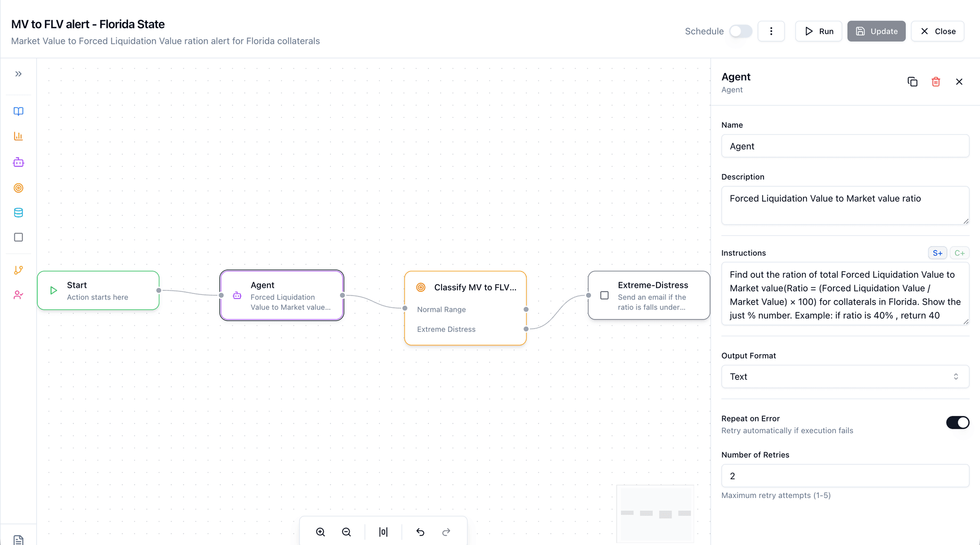This screenshot has height=545, width=980.
Task: Click the Run button
Action: point(819,31)
